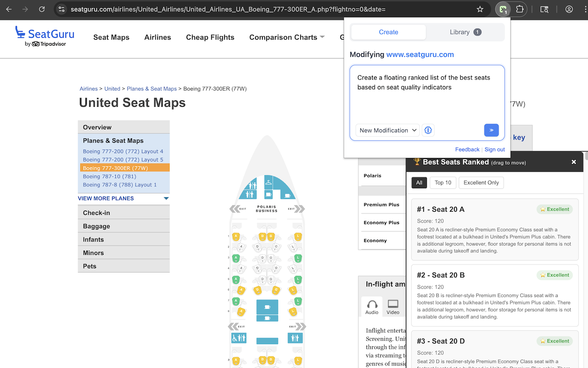The image size is (588, 368).
Task: Open the Cheap Flights menu item
Action: pyautogui.click(x=210, y=37)
